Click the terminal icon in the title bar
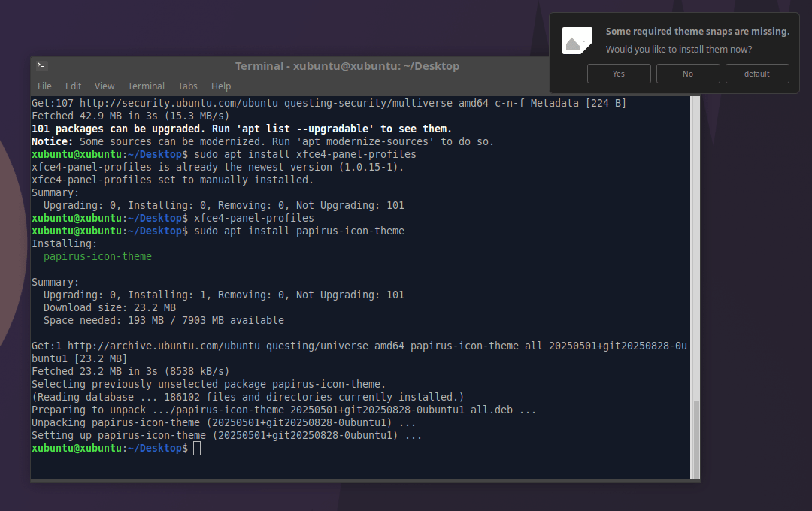 pos(42,66)
